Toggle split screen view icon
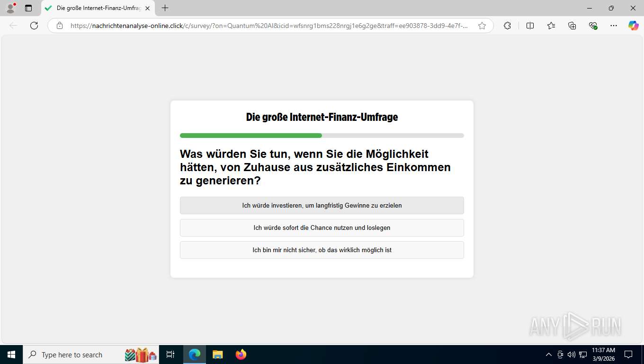The height and width of the screenshot is (364, 644). pos(530,26)
